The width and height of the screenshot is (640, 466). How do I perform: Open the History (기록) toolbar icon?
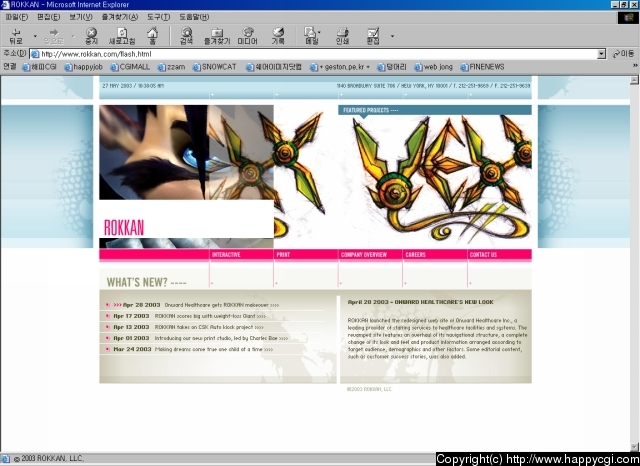(x=278, y=36)
